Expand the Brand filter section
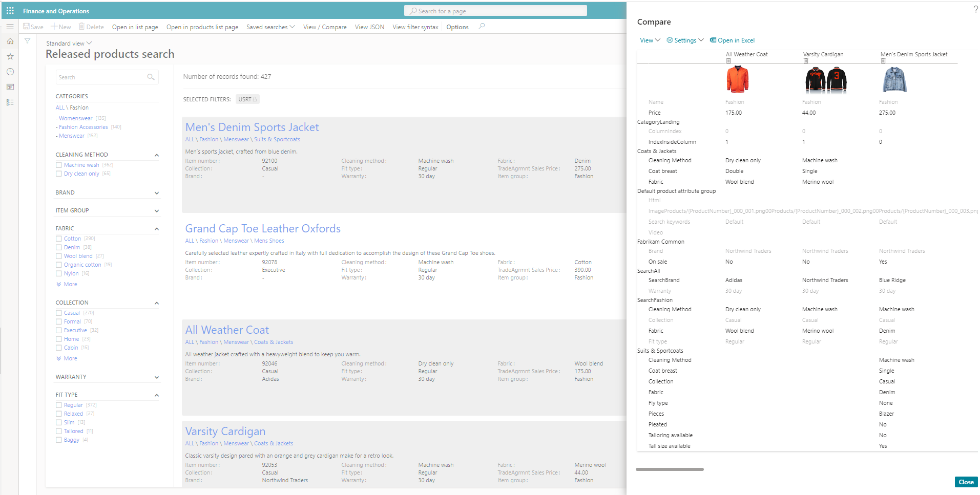Screen dimensions: 980x495 [156, 193]
